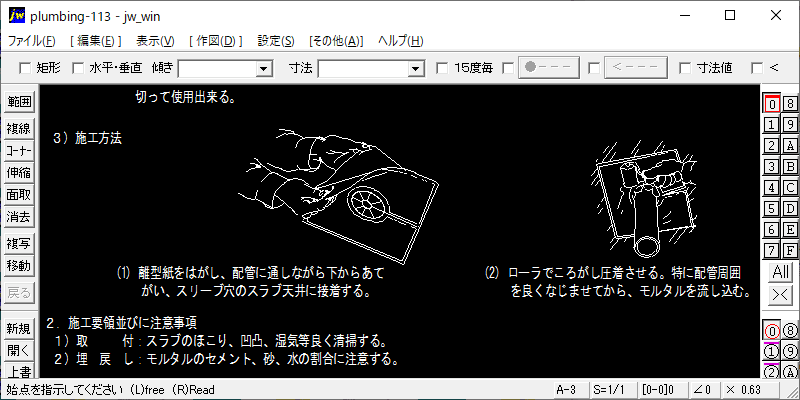Screen dimensions: 800x400
Task: Select the 伸縮 stretch tool
Action: pos(19,173)
